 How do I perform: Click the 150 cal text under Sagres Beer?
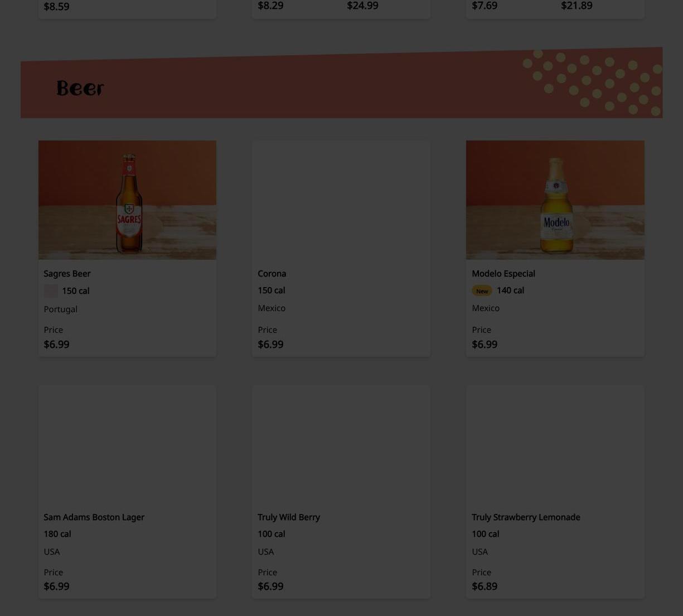(x=75, y=291)
